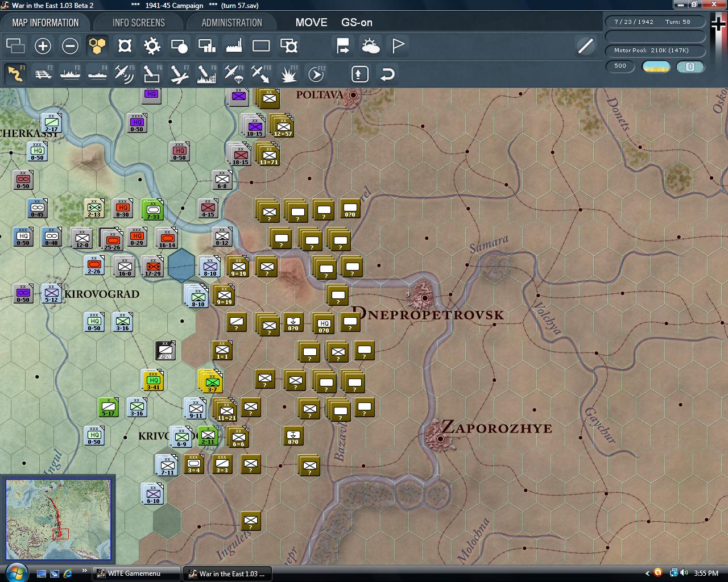Click the rectangle-with-bar-chart toolbar icon
This screenshot has width=728, height=582.
pos(206,45)
